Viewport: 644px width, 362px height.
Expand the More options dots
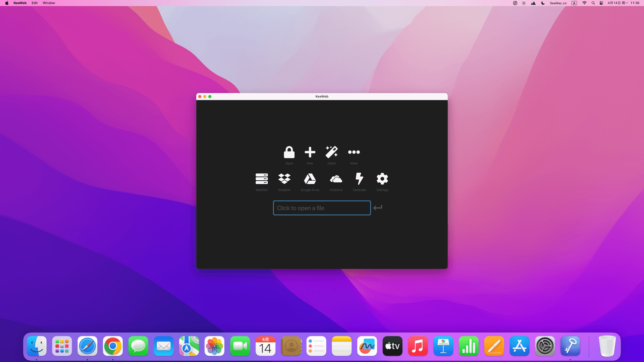tap(354, 153)
